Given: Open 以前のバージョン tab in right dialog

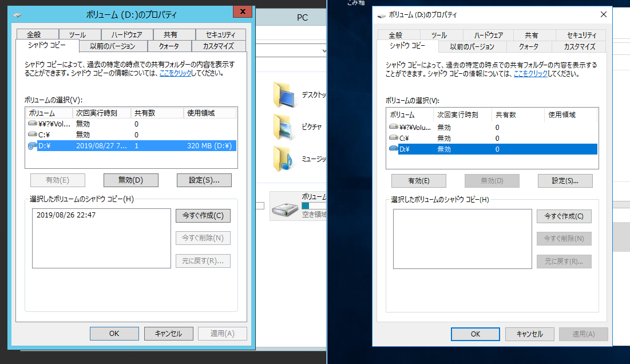Looking at the screenshot, I should click(473, 46).
